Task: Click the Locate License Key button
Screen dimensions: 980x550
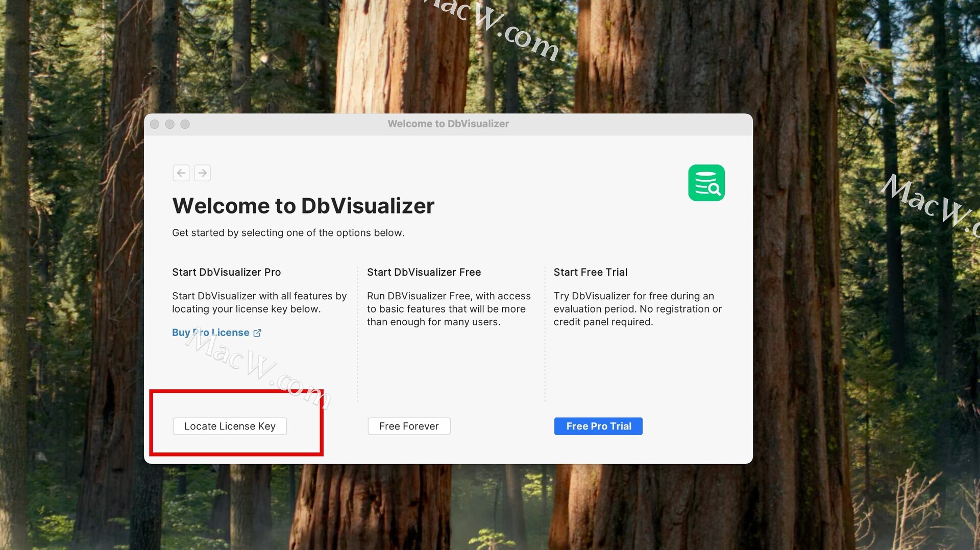Action: click(230, 426)
